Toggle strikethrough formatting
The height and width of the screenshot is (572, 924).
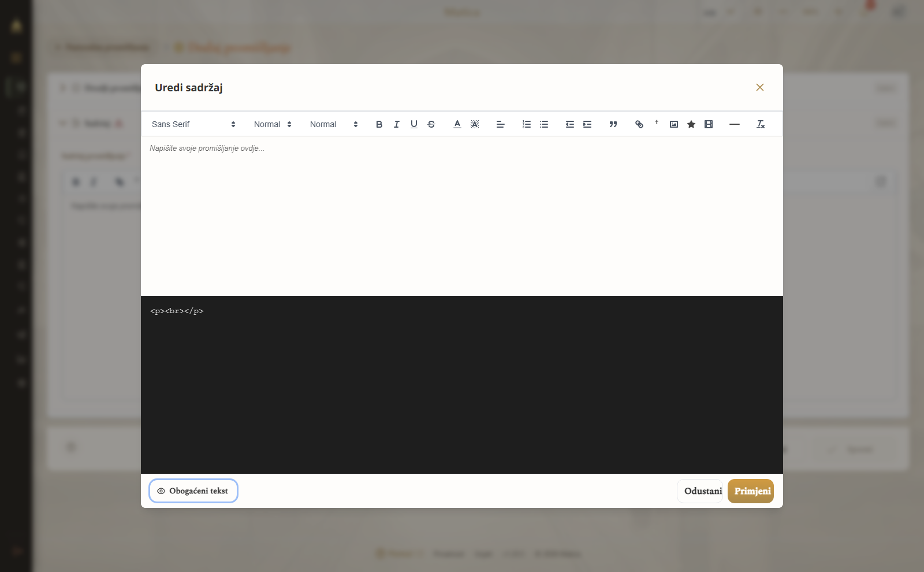click(x=431, y=124)
